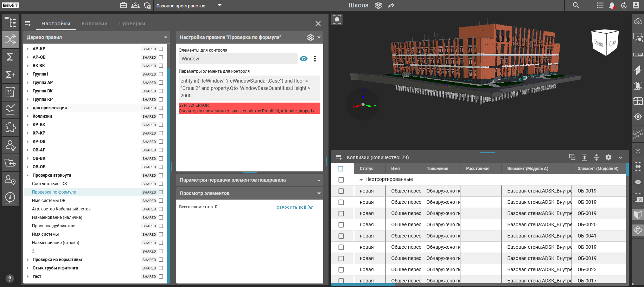Select the collision check shuffle icon
This screenshot has height=287, width=644.
point(10,39)
